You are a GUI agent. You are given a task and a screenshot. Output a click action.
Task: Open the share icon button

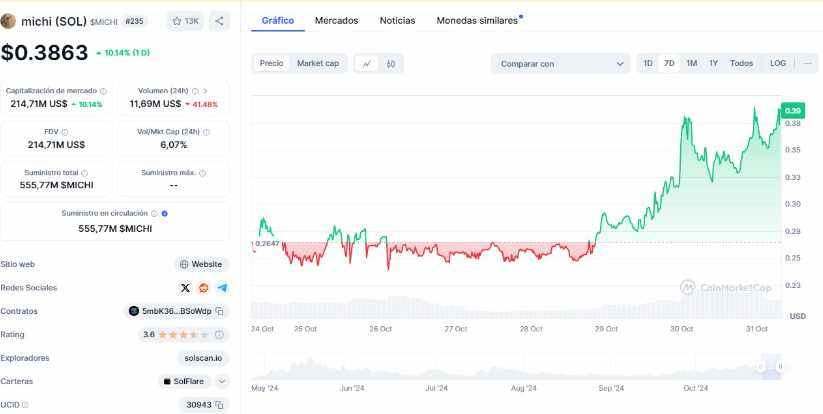point(219,21)
